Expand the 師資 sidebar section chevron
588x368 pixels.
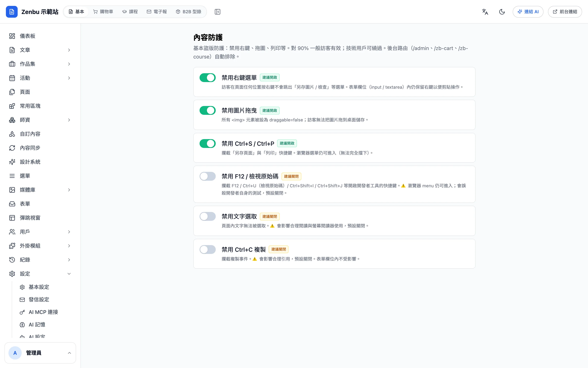69,120
